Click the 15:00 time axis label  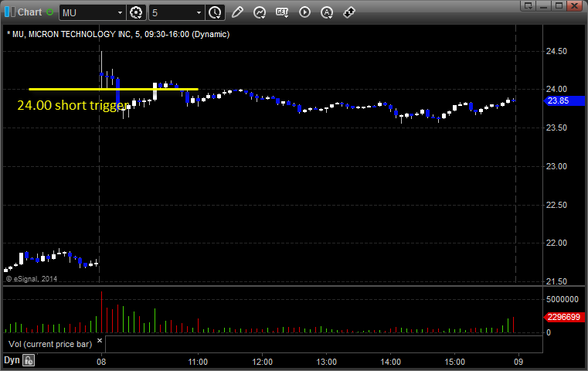tap(455, 362)
